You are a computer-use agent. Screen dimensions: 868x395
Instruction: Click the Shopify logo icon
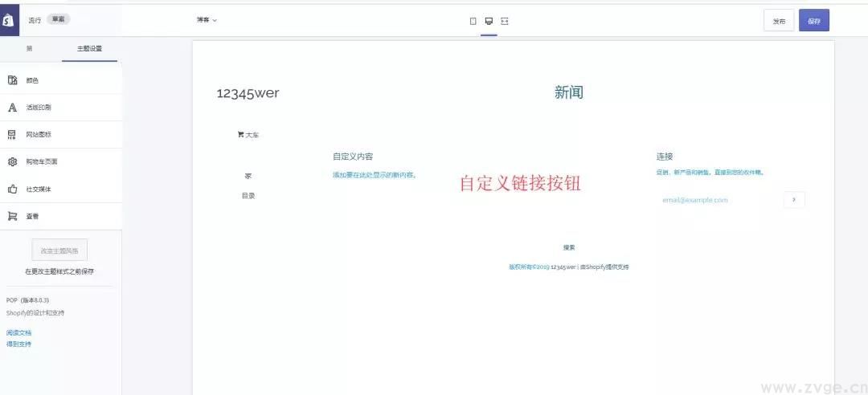(x=9, y=20)
